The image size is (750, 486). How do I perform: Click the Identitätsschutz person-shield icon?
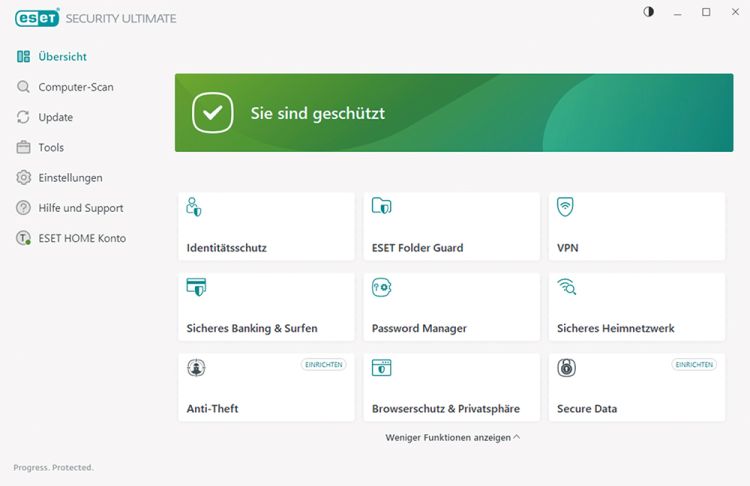coord(194,207)
